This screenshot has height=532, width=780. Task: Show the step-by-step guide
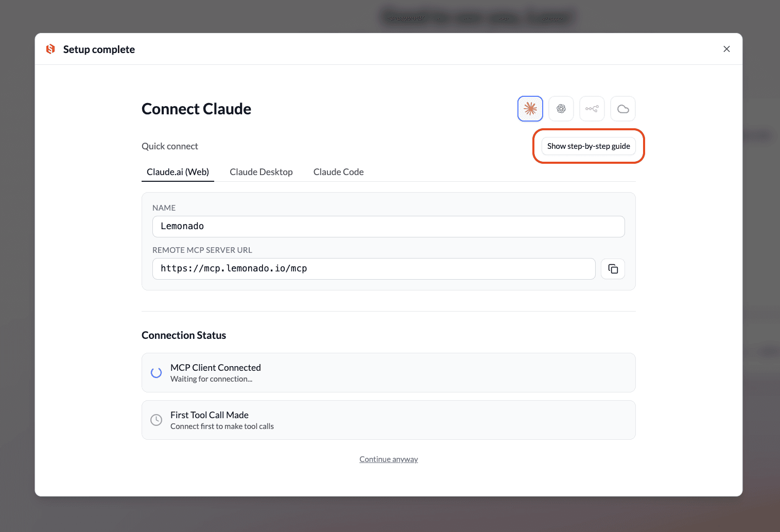588,146
